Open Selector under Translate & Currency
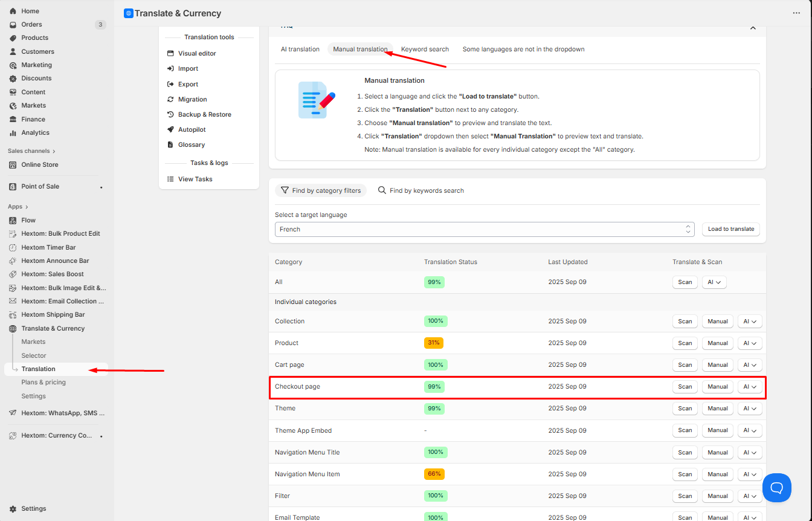Image resolution: width=812 pixels, height=521 pixels. pos(34,356)
